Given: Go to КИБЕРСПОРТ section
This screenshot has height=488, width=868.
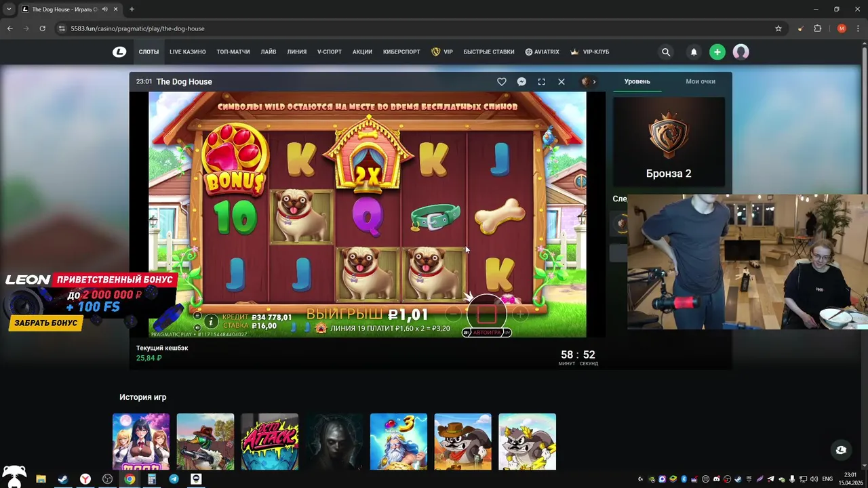Looking at the screenshot, I should 401,52.
